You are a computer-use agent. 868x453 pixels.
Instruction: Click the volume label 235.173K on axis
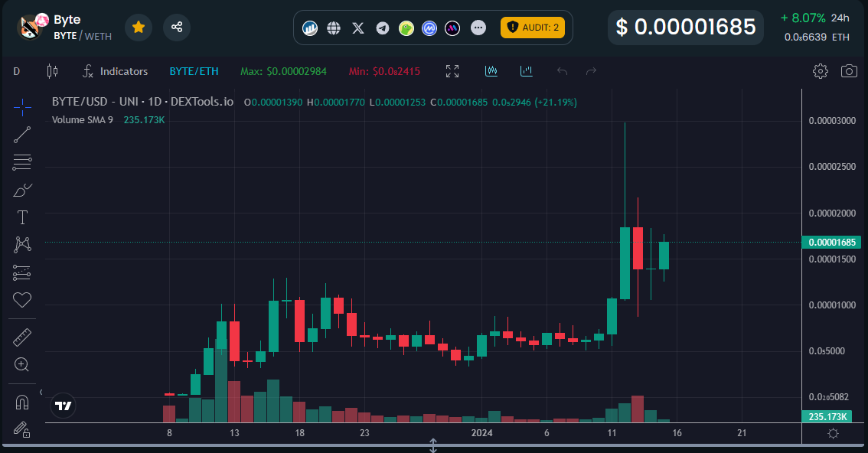(827, 416)
